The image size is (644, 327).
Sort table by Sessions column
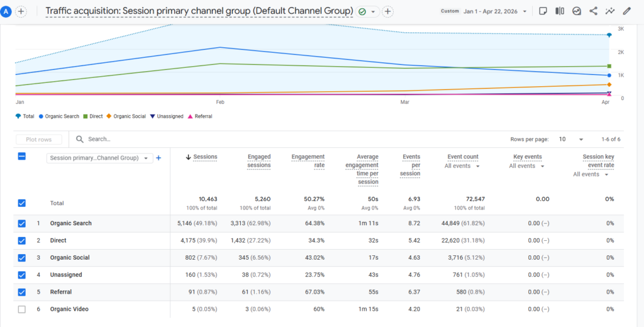[x=201, y=157]
